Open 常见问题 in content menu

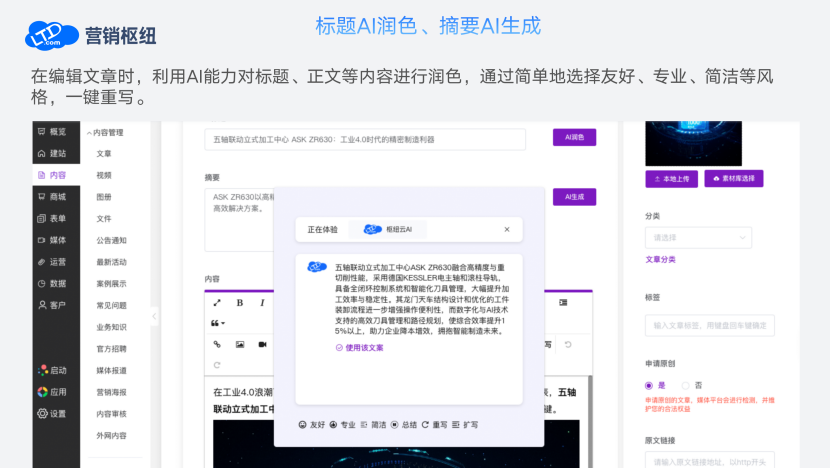111,305
